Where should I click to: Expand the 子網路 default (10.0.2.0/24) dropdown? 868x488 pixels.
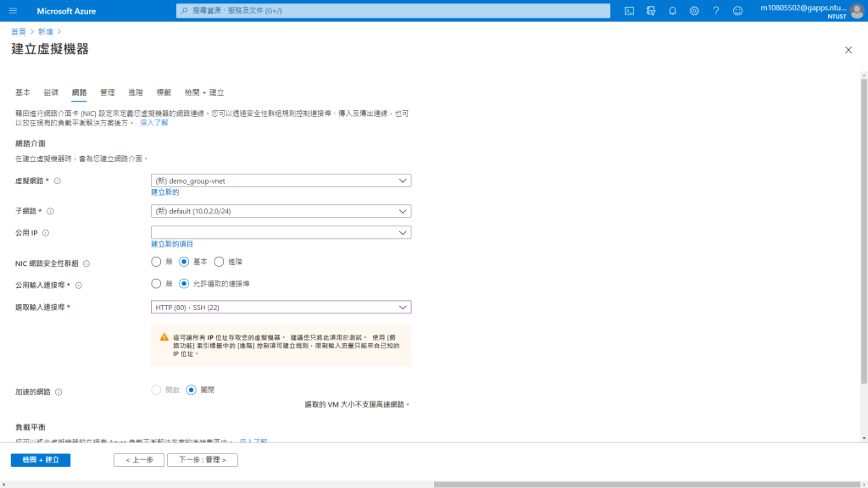[x=281, y=211]
